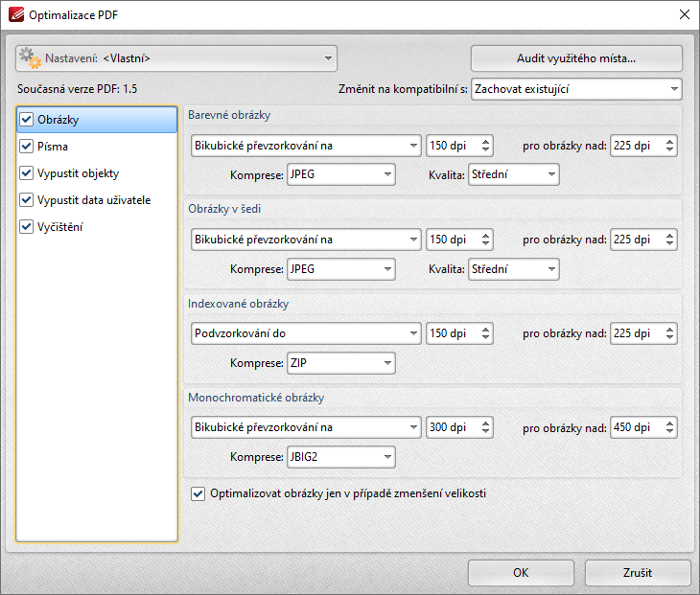Open color images Komprese JPEG dropdown
Image resolution: width=700 pixels, height=595 pixels.
341,174
